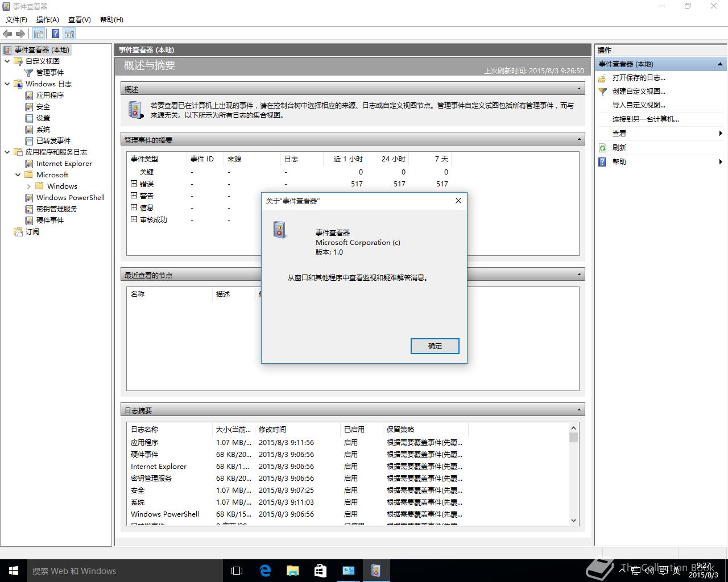Select 安全 log in tree
Viewport: 728px width, 582px height.
(43, 106)
